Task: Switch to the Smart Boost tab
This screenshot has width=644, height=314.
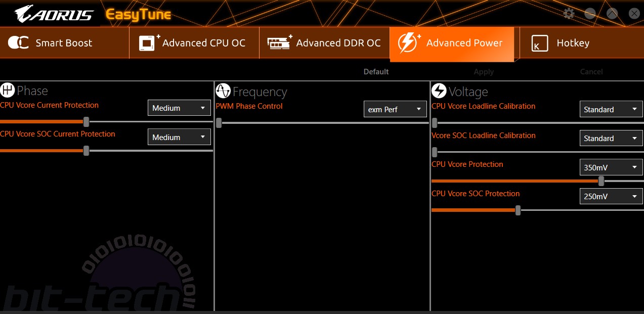Action: [64, 43]
